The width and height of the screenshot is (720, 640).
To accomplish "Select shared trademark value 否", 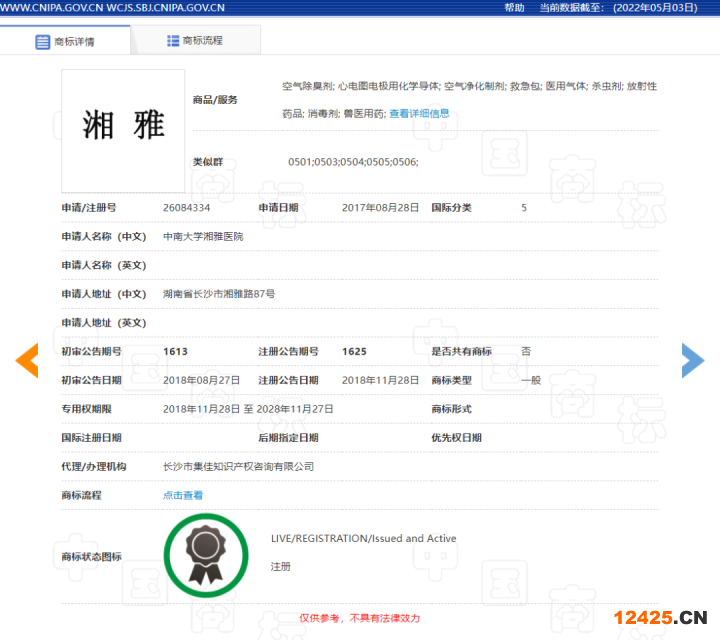I will 526,352.
